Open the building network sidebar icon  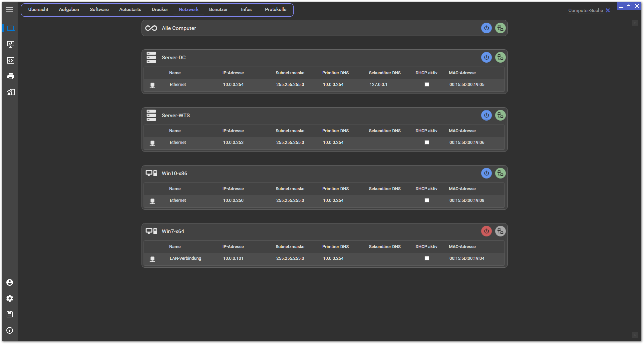(x=10, y=92)
